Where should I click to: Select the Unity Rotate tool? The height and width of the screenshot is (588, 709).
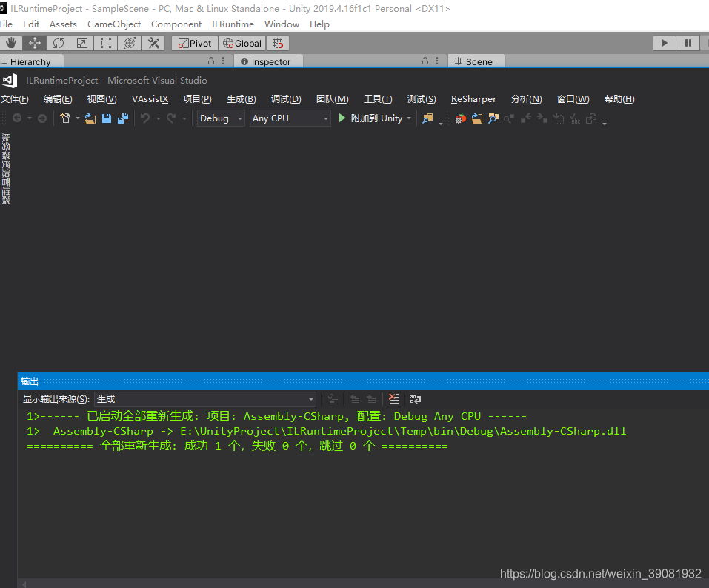pos(59,44)
